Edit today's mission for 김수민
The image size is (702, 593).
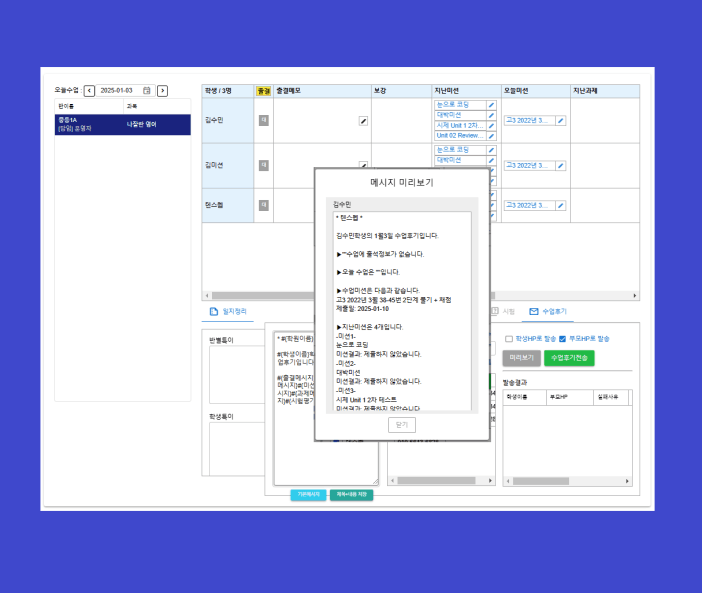pos(561,120)
